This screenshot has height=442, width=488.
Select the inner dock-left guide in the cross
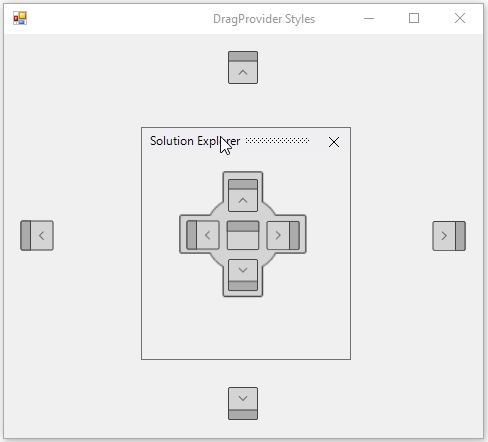coord(203,235)
